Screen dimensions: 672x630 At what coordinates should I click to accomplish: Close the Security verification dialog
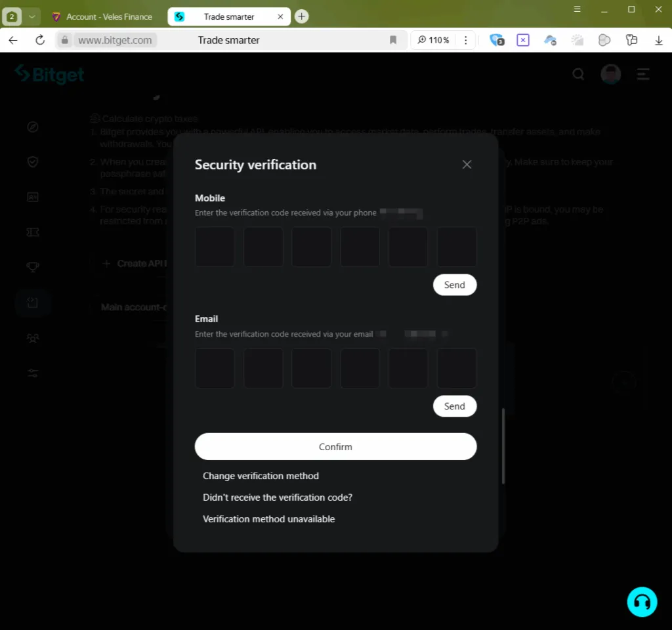[x=467, y=165]
